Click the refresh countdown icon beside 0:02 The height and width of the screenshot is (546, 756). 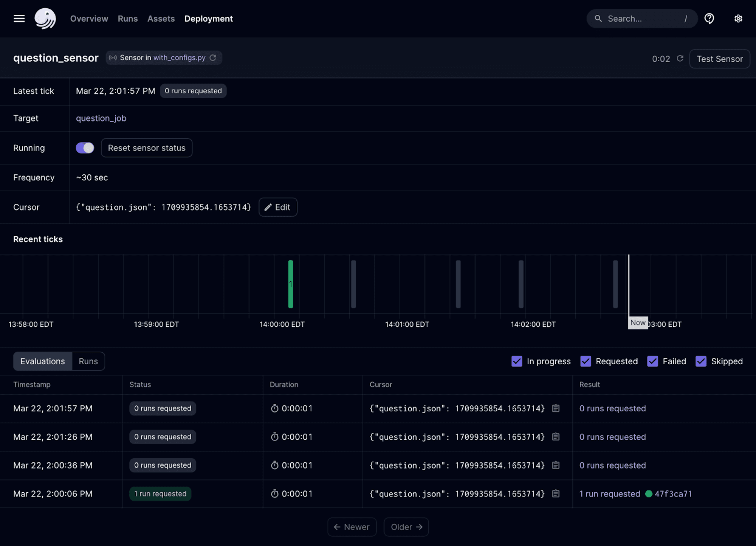[680, 59]
